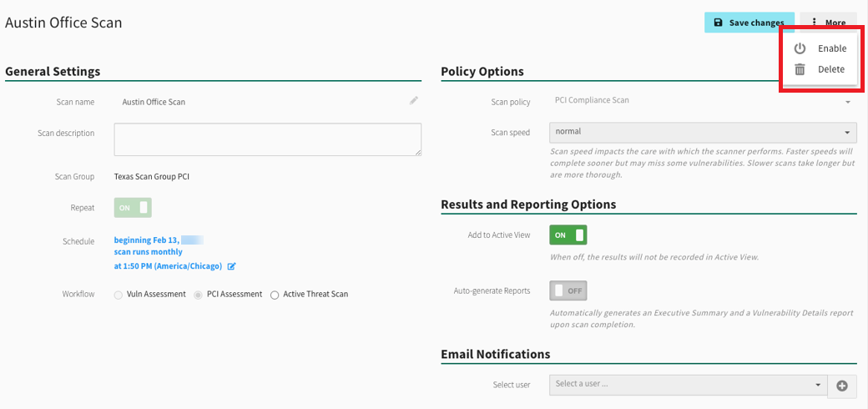
Task: Turn off Add to Active View
Action: click(x=568, y=235)
